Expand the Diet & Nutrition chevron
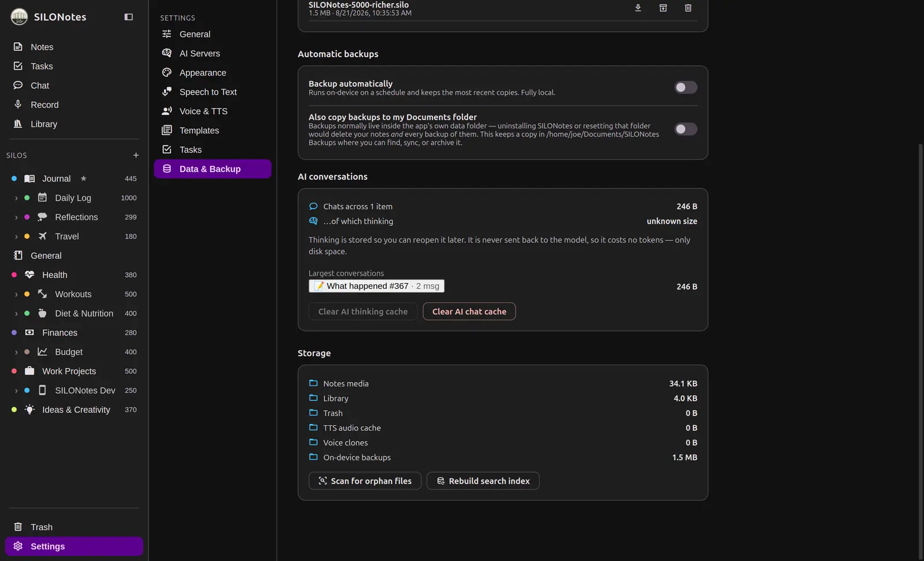The width and height of the screenshot is (924, 561). 16,314
